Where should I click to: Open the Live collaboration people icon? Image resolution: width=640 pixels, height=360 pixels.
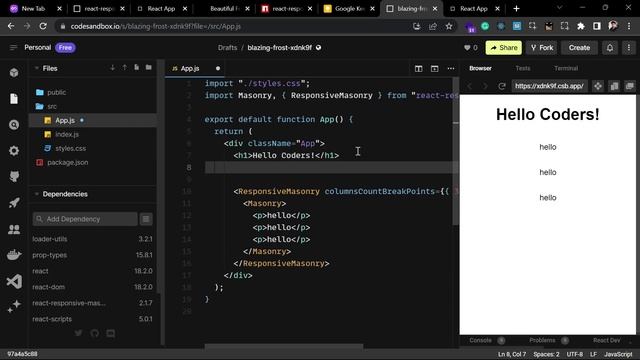coord(14,229)
